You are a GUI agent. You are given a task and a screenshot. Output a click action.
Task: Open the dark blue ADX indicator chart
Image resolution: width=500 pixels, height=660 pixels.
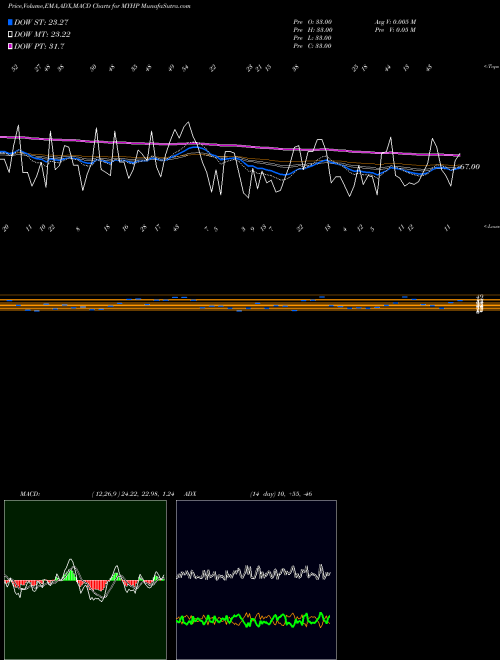click(x=256, y=580)
